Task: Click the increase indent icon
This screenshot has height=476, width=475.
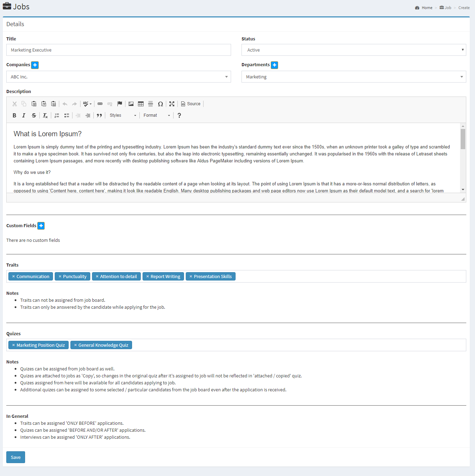Action: pos(88,115)
